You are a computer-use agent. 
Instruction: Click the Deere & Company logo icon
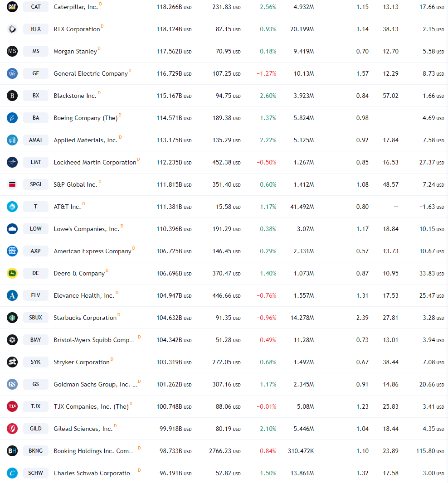[x=12, y=273]
